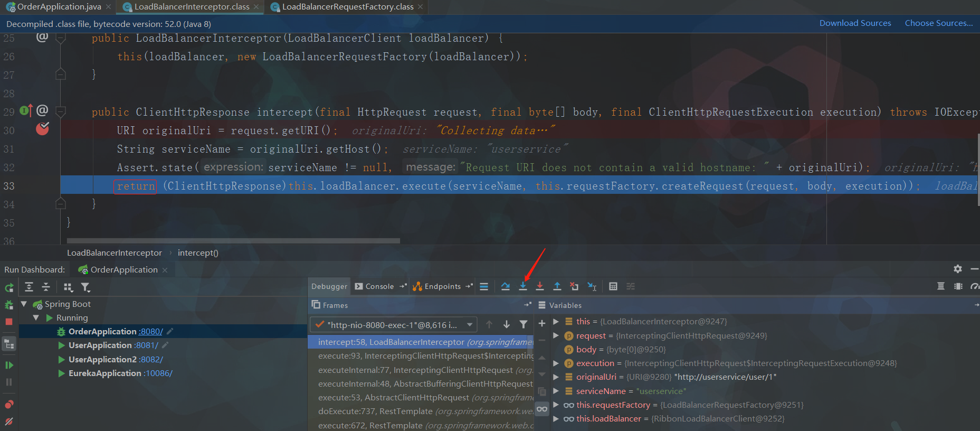Click the intercept() breadcrumb
The image size is (980, 431).
[198, 253]
